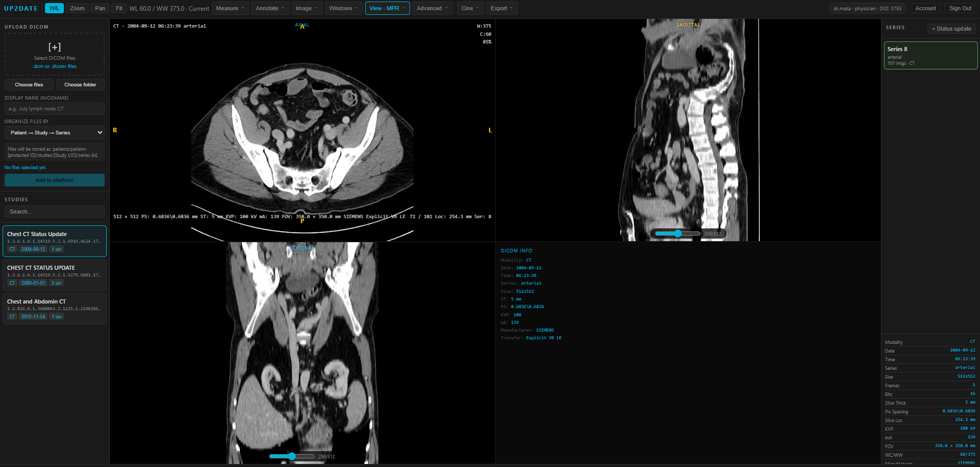Click the UP2DATE logo

21,8
